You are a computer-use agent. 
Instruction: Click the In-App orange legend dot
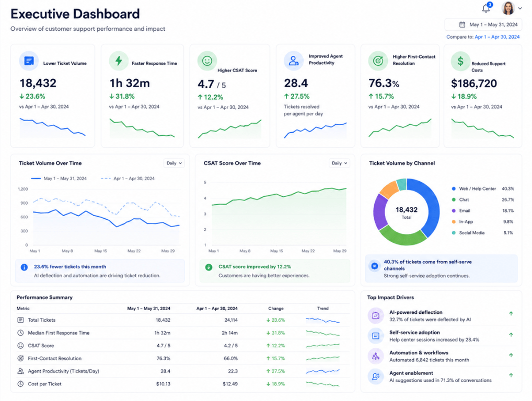point(454,222)
